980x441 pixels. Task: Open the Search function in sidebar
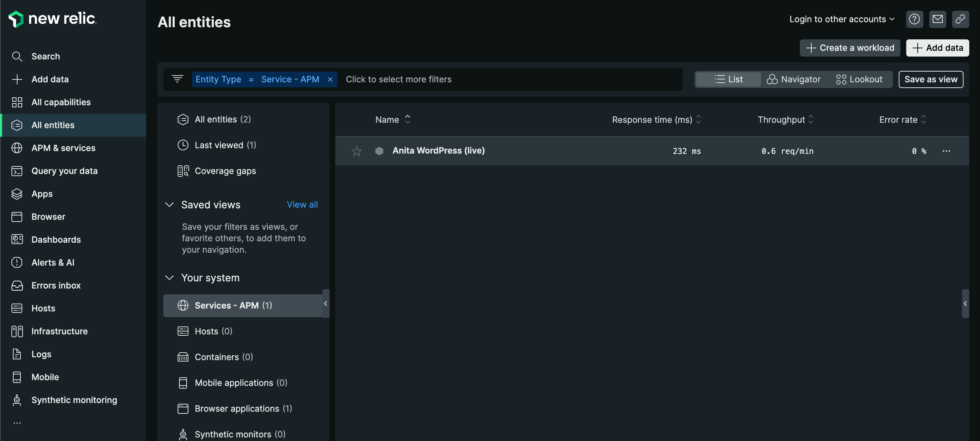coord(45,56)
